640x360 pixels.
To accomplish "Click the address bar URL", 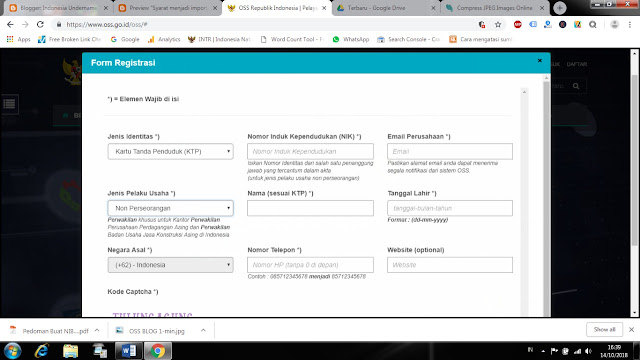I will [107, 24].
